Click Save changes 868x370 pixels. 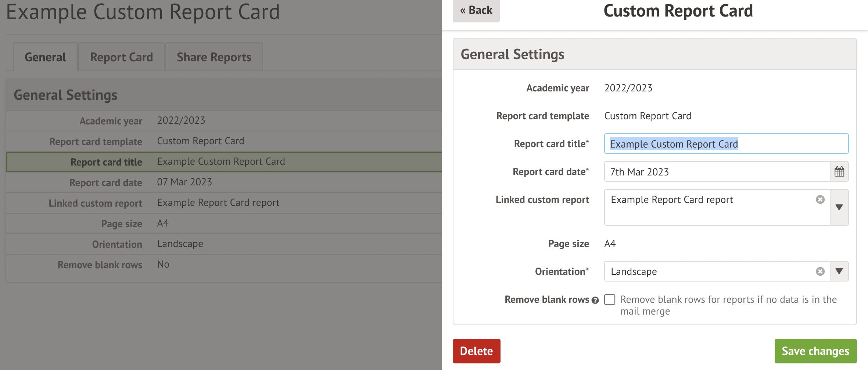click(815, 351)
